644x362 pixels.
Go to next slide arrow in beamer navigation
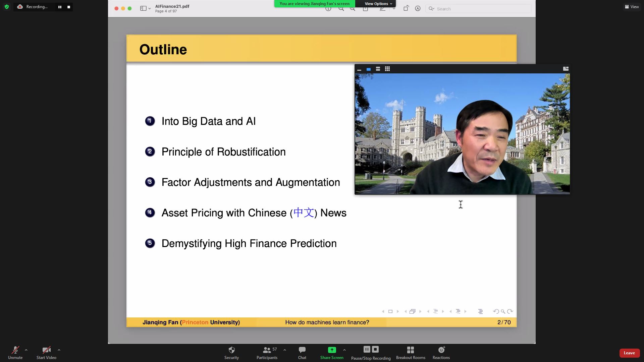pyautogui.click(x=398, y=311)
